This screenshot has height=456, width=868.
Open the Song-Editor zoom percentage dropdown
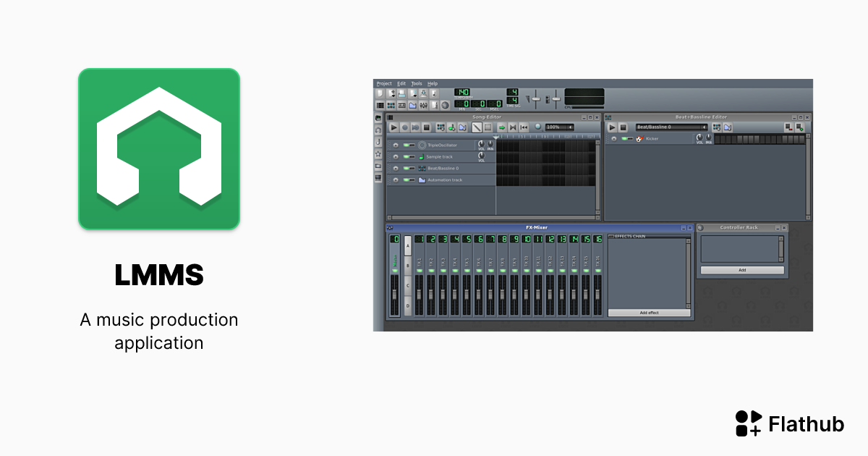pyautogui.click(x=570, y=127)
